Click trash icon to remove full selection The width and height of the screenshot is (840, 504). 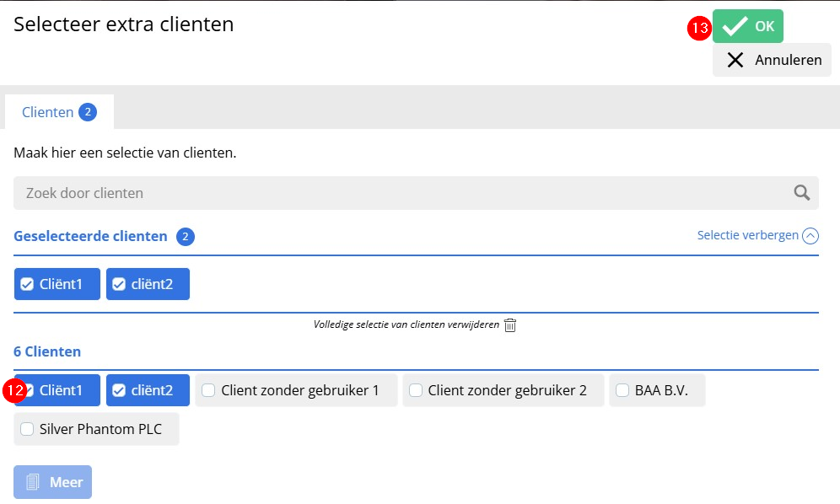(510, 325)
